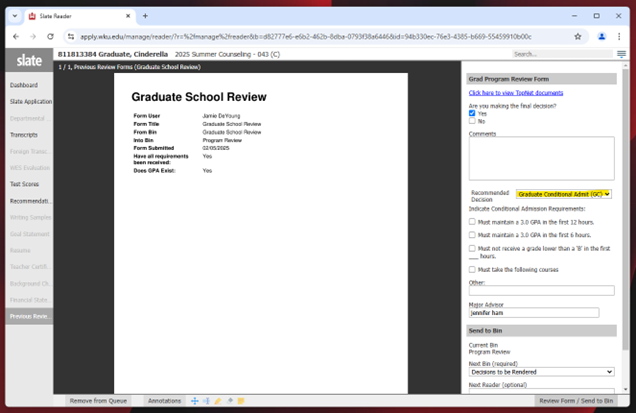Click into the Comments text area
The image size is (636, 413).
541,157
